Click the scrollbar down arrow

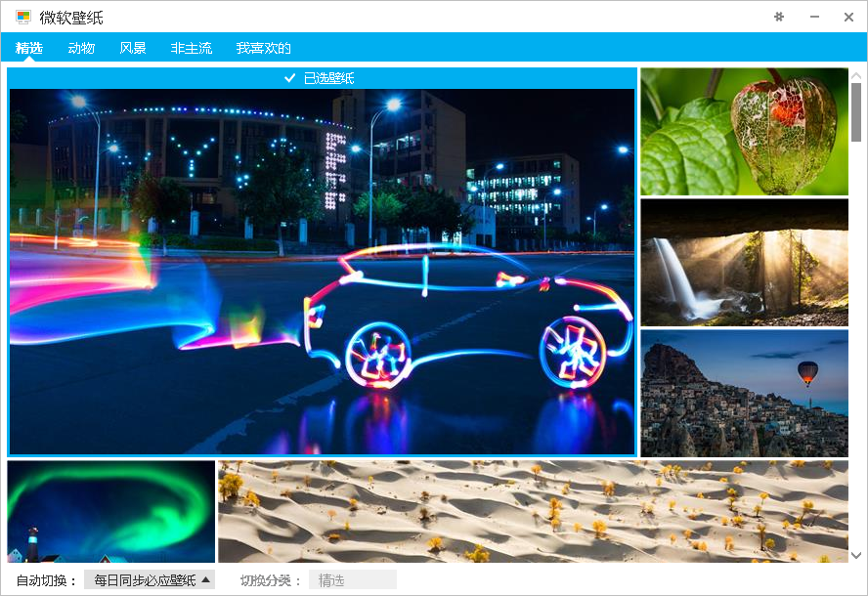(856, 555)
